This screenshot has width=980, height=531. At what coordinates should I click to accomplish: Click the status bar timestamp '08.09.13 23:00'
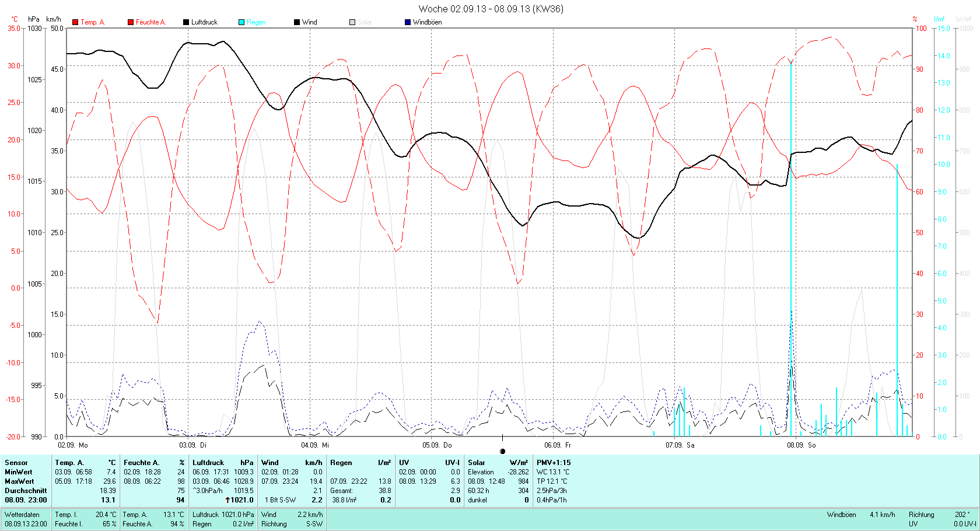pos(26,524)
